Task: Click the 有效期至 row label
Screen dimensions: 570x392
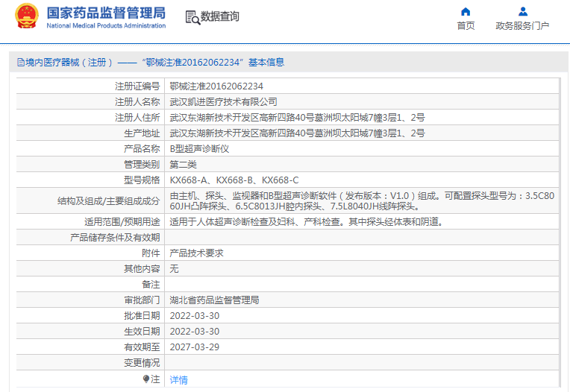Action: click(142, 347)
